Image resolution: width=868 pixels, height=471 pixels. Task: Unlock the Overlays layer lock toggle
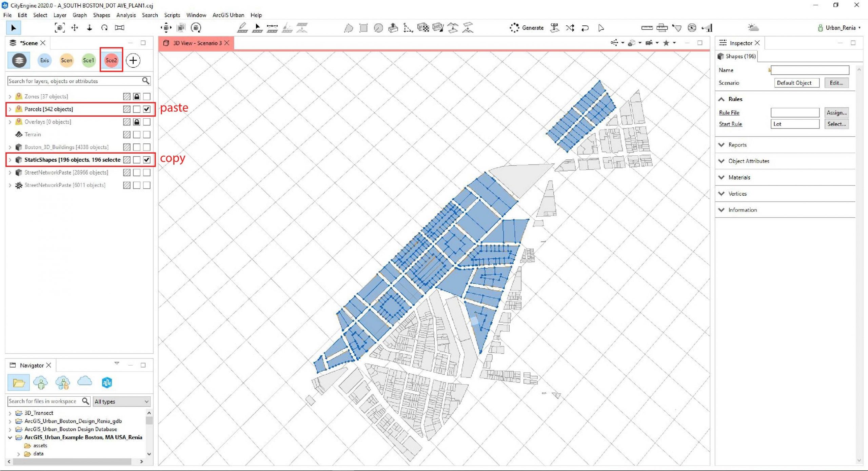[x=137, y=121]
